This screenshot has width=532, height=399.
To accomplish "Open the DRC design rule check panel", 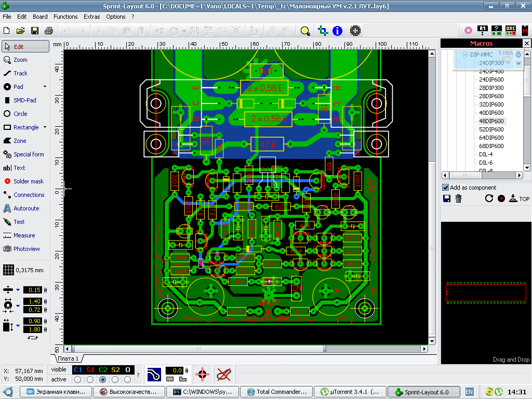I will point(511,31).
